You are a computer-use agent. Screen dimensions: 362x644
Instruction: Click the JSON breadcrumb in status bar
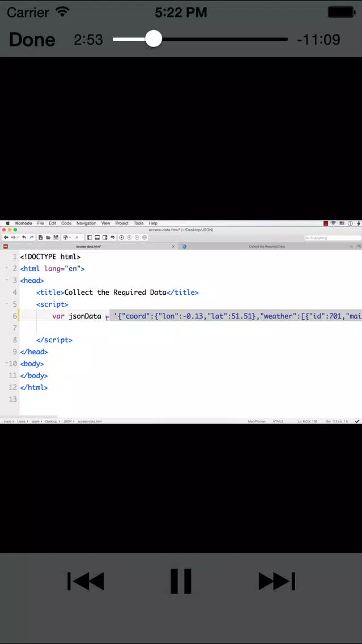pos(67,421)
